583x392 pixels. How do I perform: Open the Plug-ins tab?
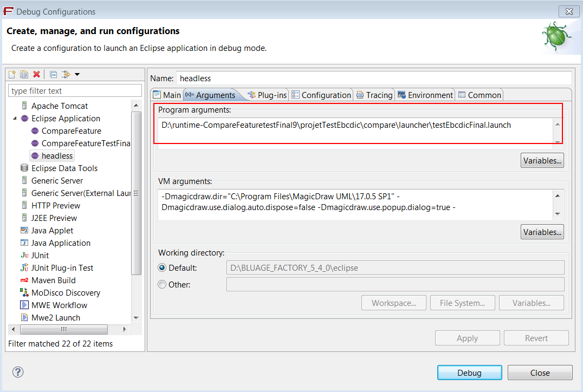click(x=267, y=95)
